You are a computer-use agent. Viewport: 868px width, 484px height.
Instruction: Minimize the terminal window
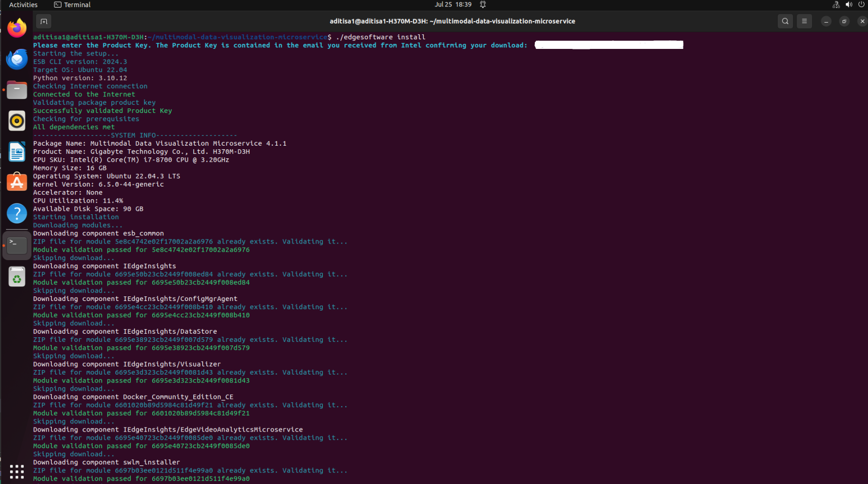(826, 21)
